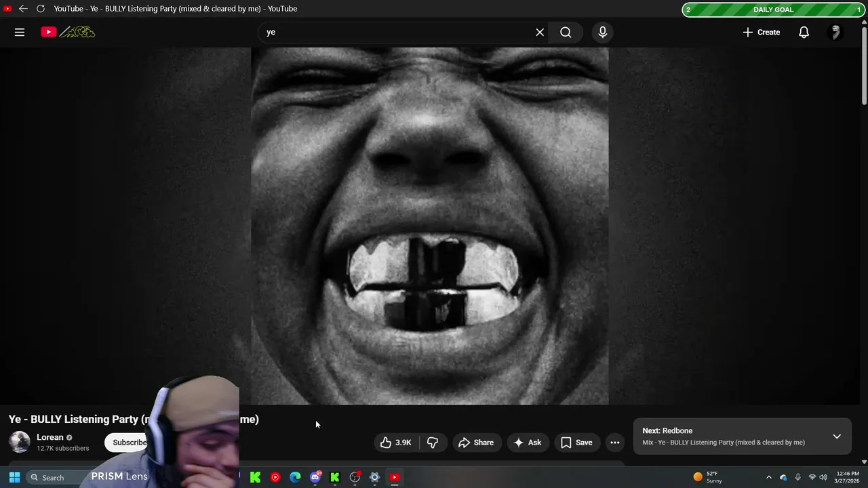Save the video to a playlist
Viewport: 868px width, 488px height.
pyautogui.click(x=576, y=443)
